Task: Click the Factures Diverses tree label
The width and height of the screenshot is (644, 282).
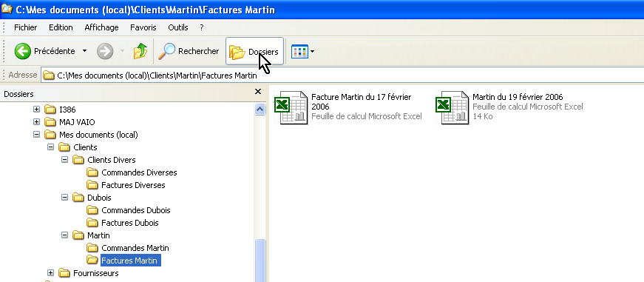Action: click(x=133, y=185)
